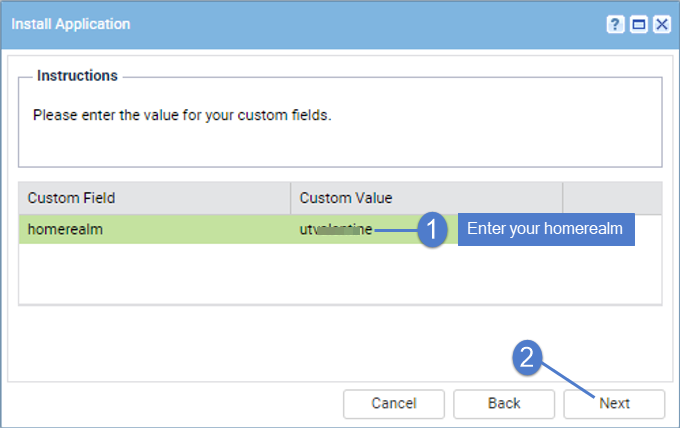Viewport: 680px width, 438px height.
Task: Proceed by clicking Next
Action: 614,404
